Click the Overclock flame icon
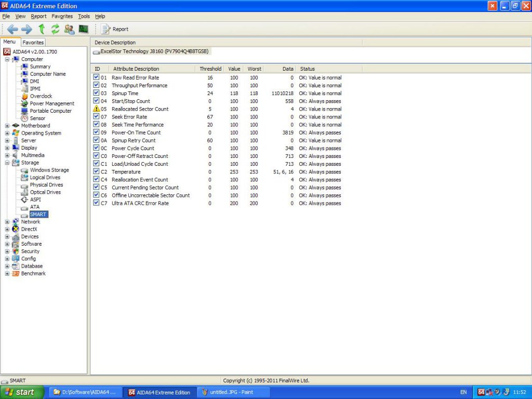532x399 pixels. pos(24,96)
